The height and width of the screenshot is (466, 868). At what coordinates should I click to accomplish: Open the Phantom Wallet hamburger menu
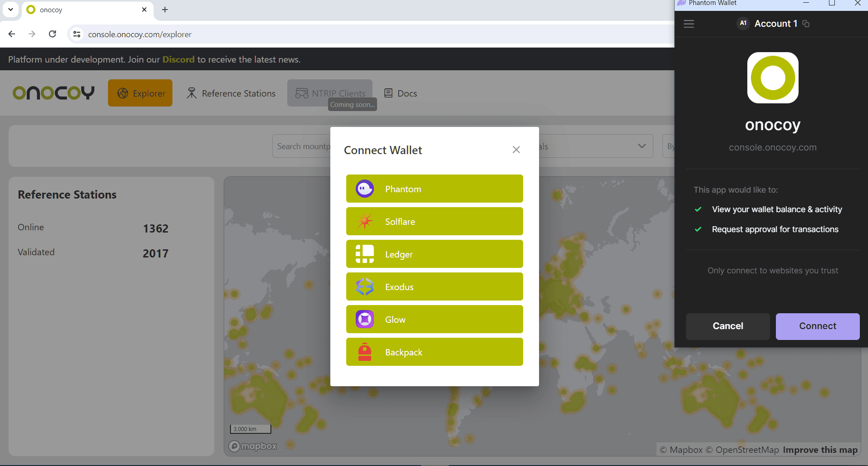(x=689, y=24)
